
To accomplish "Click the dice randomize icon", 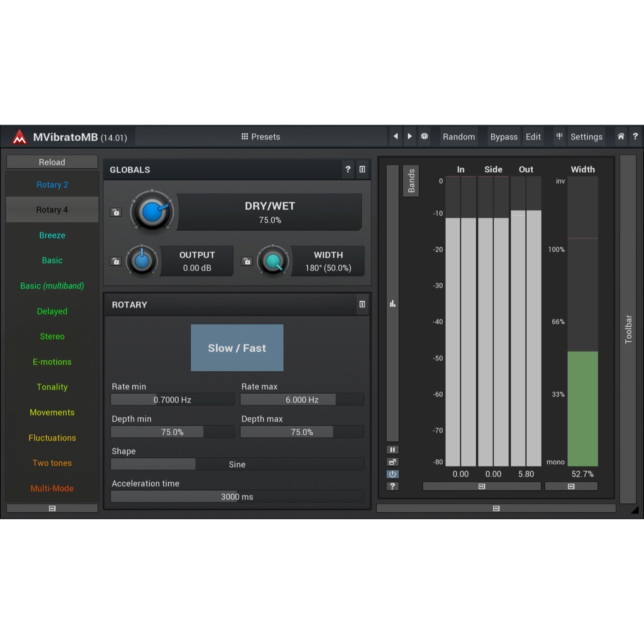I will coord(424,136).
